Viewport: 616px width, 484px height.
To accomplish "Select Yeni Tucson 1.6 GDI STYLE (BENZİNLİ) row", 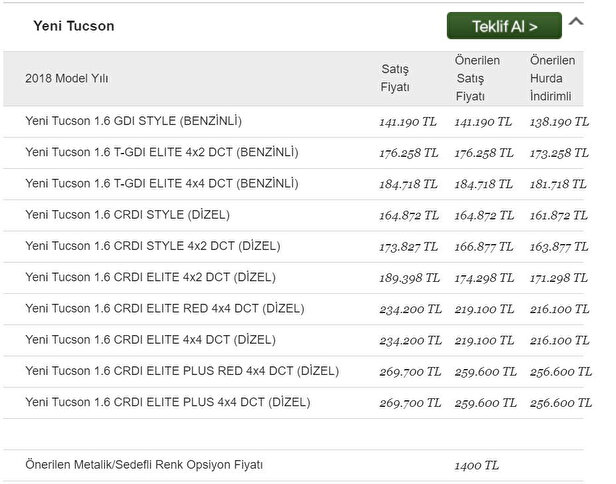I will click(133, 121).
